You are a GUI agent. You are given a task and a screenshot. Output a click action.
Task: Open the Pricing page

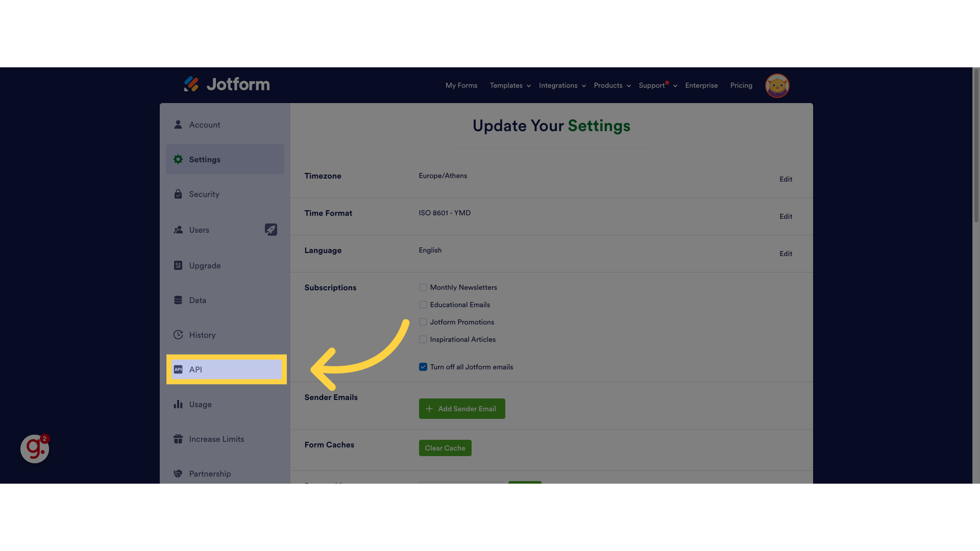(x=741, y=85)
